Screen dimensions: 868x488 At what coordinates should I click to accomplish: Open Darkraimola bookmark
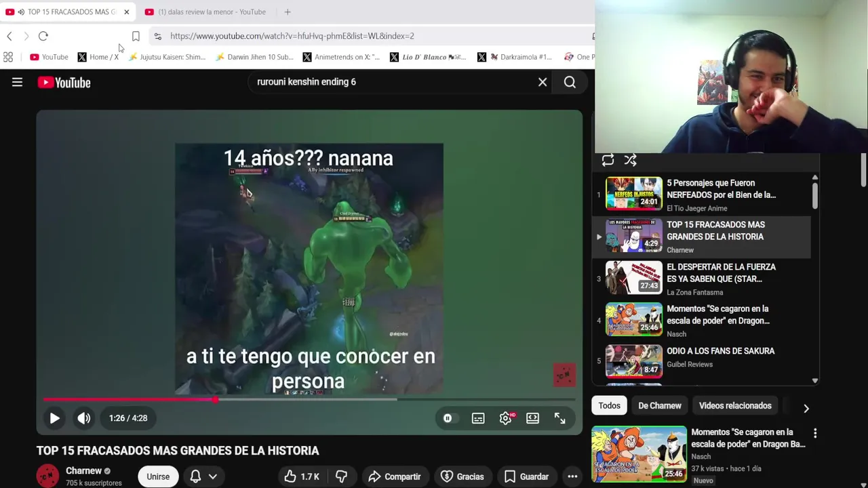click(515, 57)
